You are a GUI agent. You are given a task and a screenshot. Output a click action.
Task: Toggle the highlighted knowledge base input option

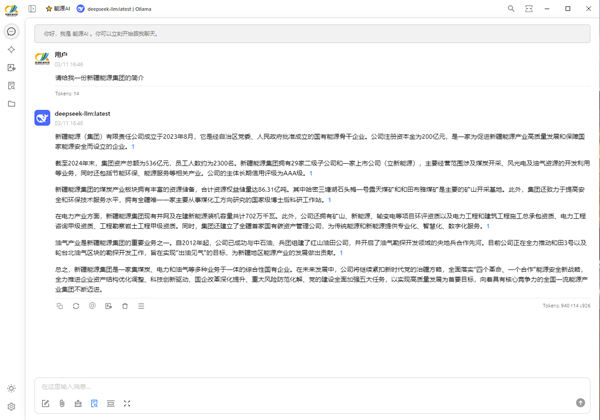[x=94, y=403]
